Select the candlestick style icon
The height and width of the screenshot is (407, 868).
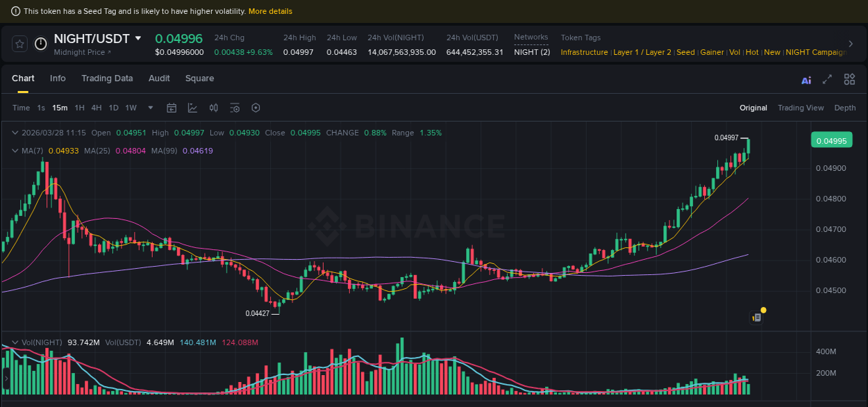213,108
